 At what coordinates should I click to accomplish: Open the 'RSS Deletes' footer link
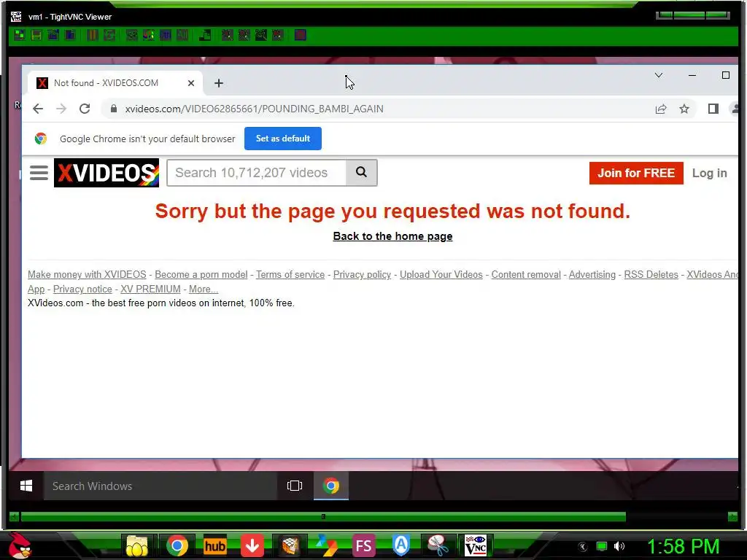click(651, 275)
